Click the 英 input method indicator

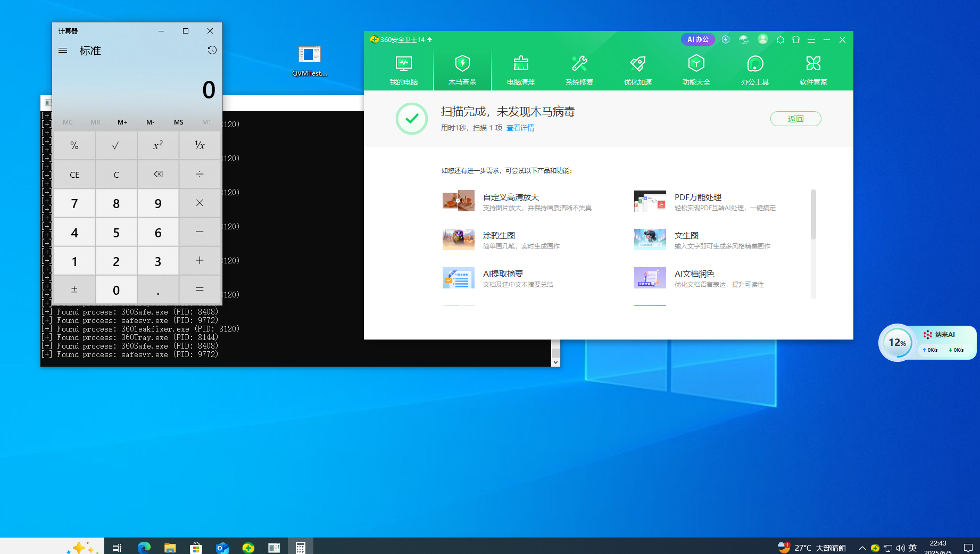pos(913,548)
